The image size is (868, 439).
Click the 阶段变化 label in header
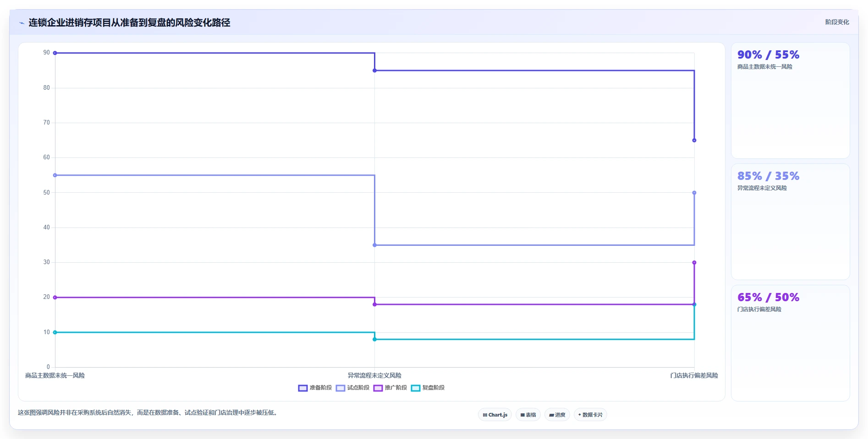(837, 22)
